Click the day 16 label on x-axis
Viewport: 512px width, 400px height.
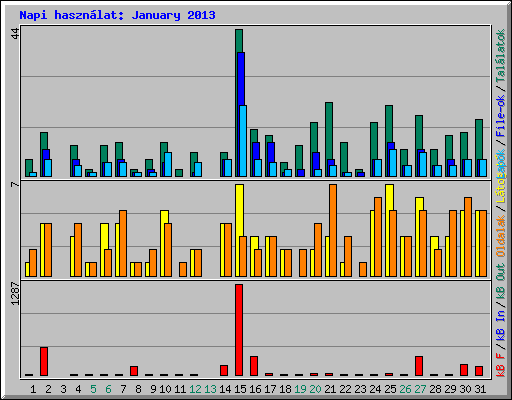point(255,389)
